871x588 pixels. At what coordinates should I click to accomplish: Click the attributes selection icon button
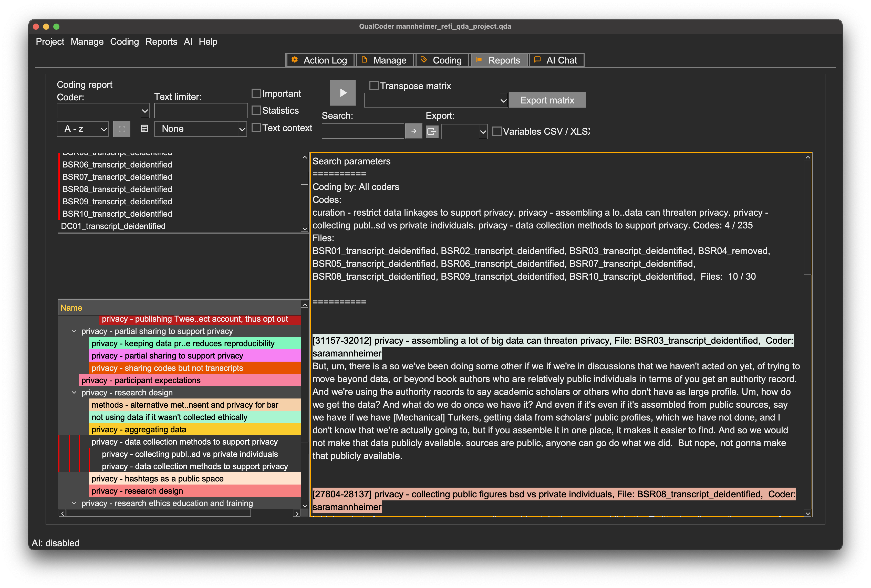pos(121,129)
